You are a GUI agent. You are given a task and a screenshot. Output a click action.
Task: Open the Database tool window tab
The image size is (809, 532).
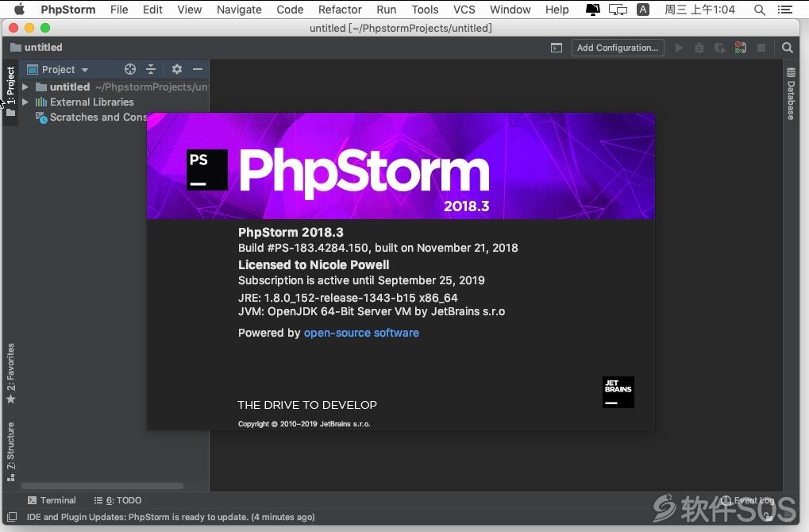pos(791,94)
